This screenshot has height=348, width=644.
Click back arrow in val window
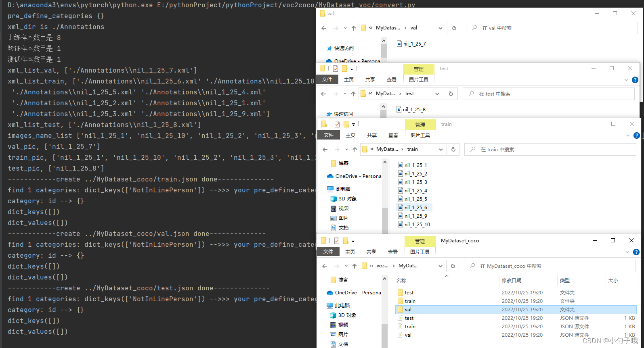324,28
